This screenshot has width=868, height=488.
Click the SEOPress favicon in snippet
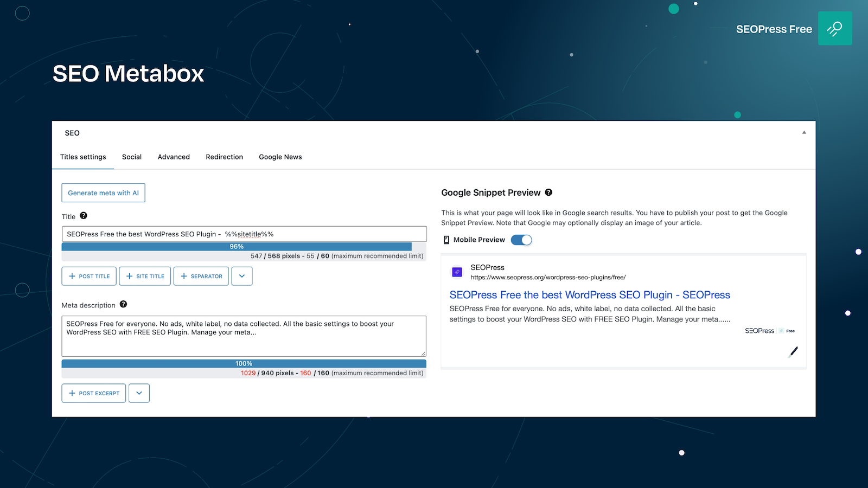pos(457,272)
